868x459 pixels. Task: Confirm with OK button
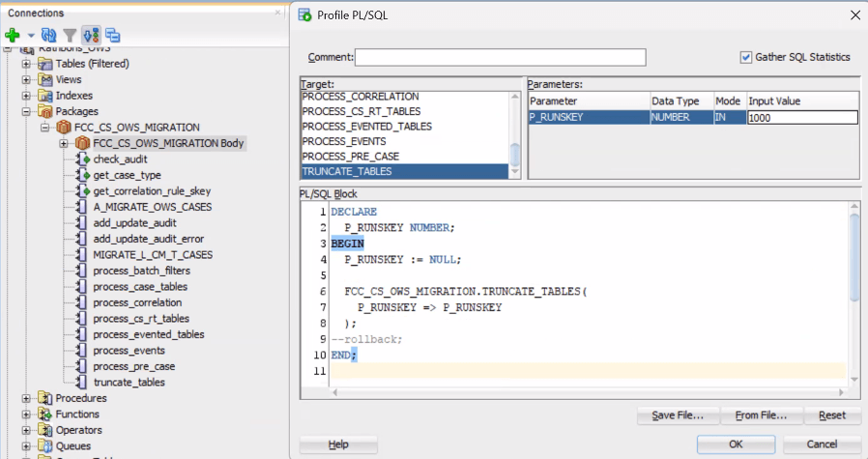[x=736, y=445]
